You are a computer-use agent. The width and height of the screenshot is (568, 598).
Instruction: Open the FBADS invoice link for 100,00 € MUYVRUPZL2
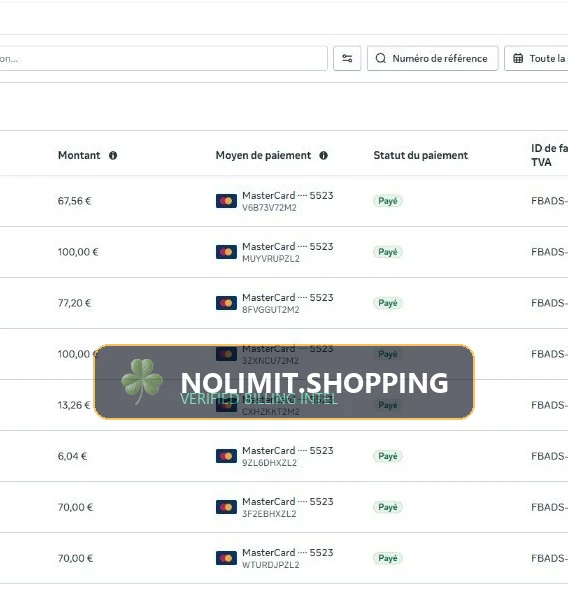pos(549,252)
